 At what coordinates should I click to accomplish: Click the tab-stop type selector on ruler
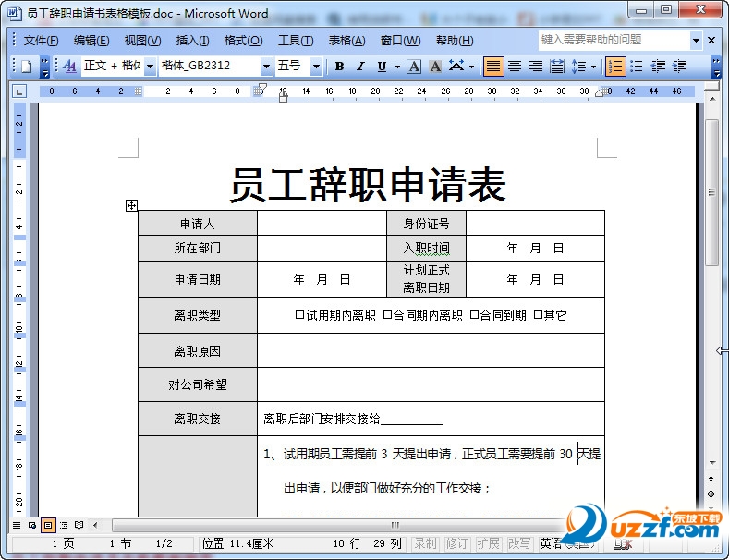pos(19,91)
